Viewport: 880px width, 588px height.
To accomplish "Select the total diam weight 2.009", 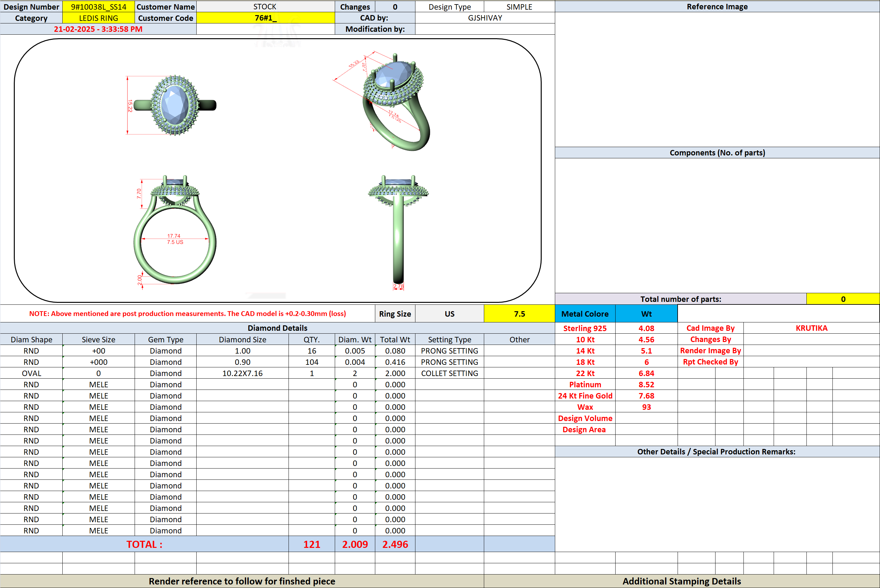I will click(355, 544).
